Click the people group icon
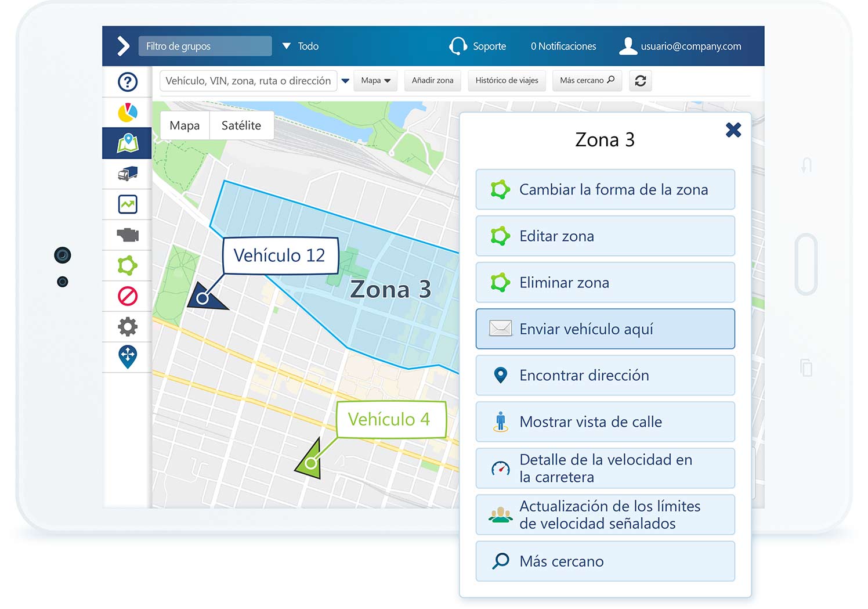 [x=500, y=514]
